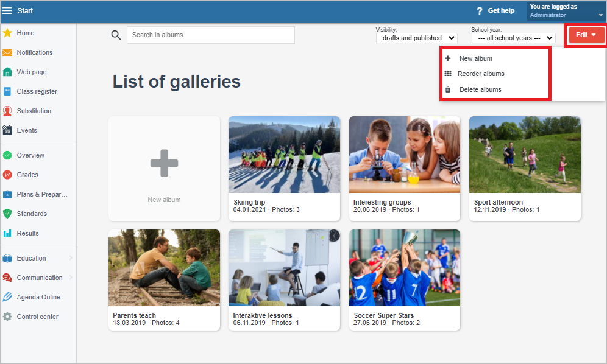Click the Interesting groups album title
This screenshot has height=364, width=607.
click(382, 202)
